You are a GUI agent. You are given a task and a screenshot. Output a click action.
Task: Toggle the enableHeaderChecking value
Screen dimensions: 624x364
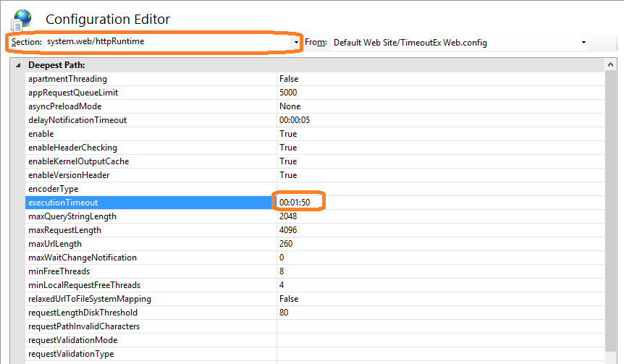[x=288, y=148]
